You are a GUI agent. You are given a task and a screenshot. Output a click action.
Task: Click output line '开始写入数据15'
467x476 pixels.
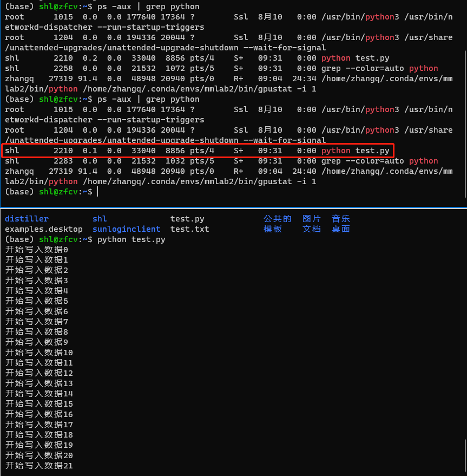(x=39, y=404)
